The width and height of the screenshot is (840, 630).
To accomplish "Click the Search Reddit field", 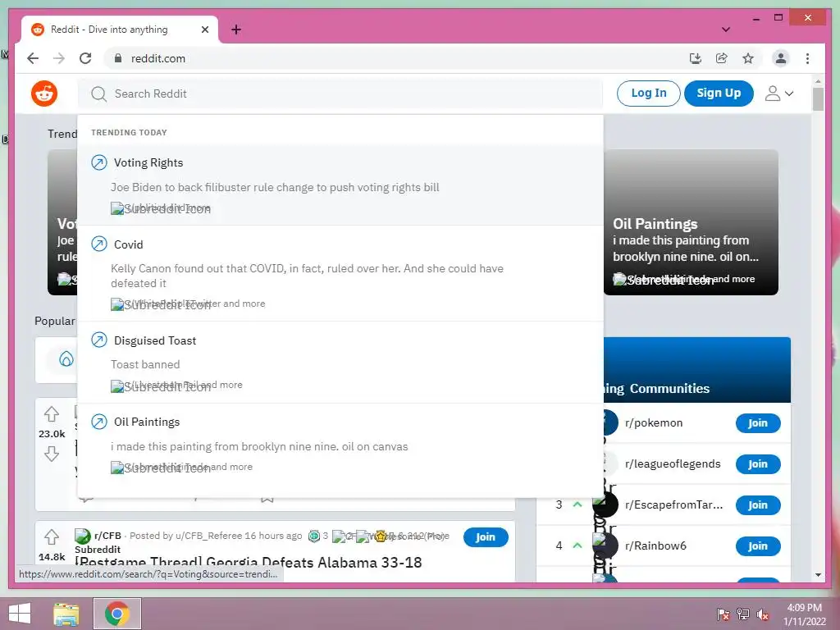I will click(340, 94).
